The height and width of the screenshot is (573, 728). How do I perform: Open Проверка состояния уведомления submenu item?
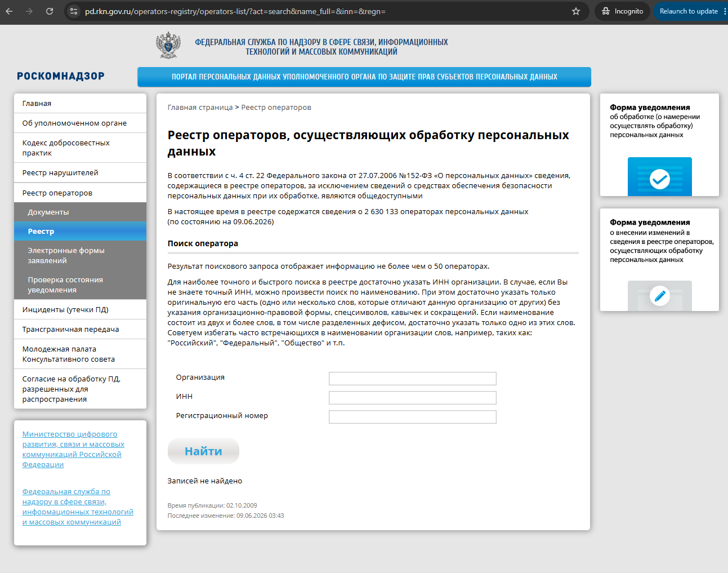click(80, 285)
